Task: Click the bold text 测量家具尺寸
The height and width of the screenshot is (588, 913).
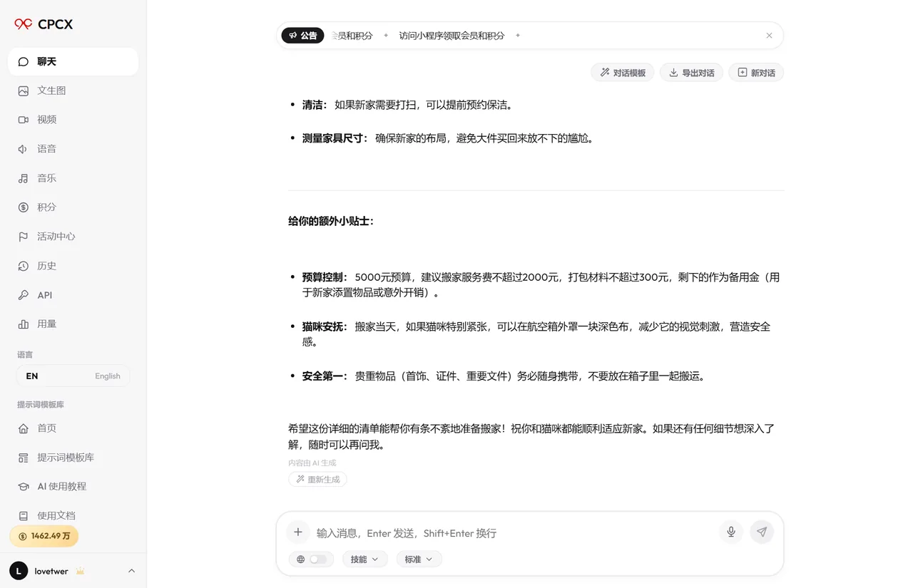Action: click(x=335, y=138)
